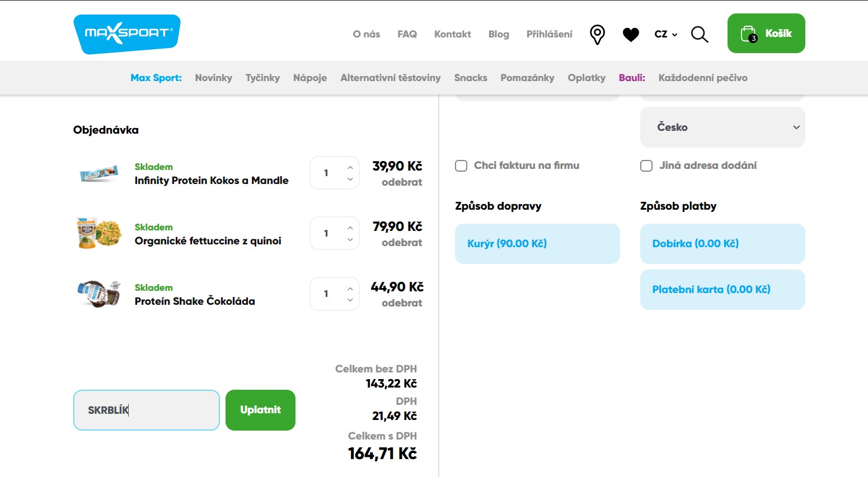Go home via MaxSport logo

pyautogui.click(x=127, y=34)
